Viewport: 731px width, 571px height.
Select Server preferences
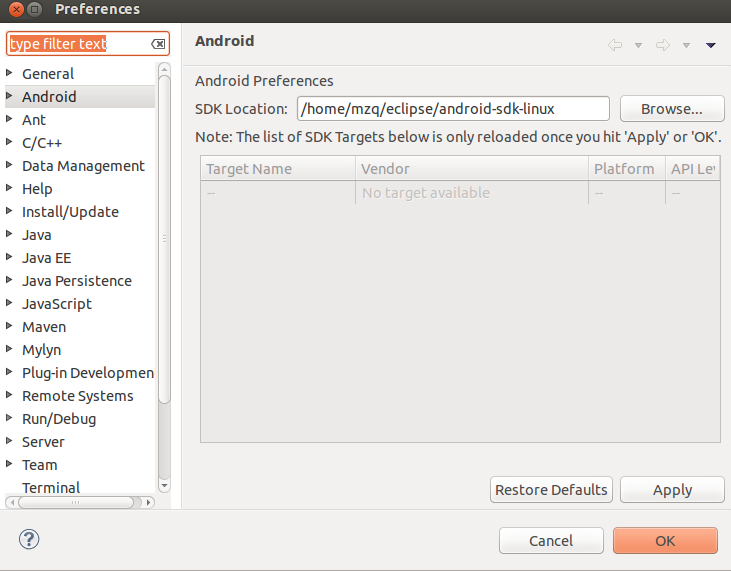(43, 441)
